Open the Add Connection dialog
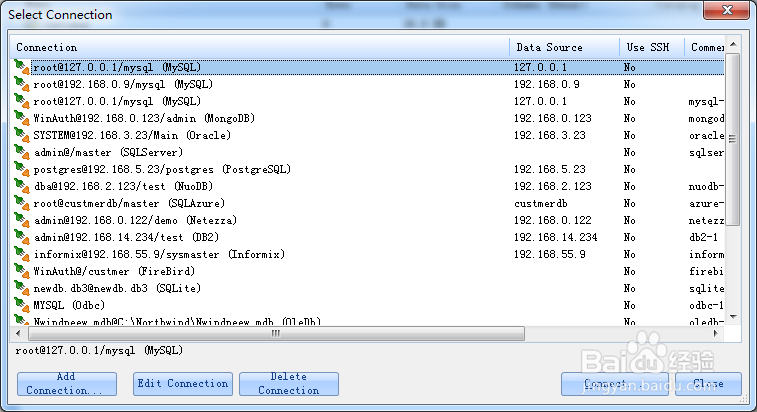The image size is (757, 412). [x=67, y=384]
